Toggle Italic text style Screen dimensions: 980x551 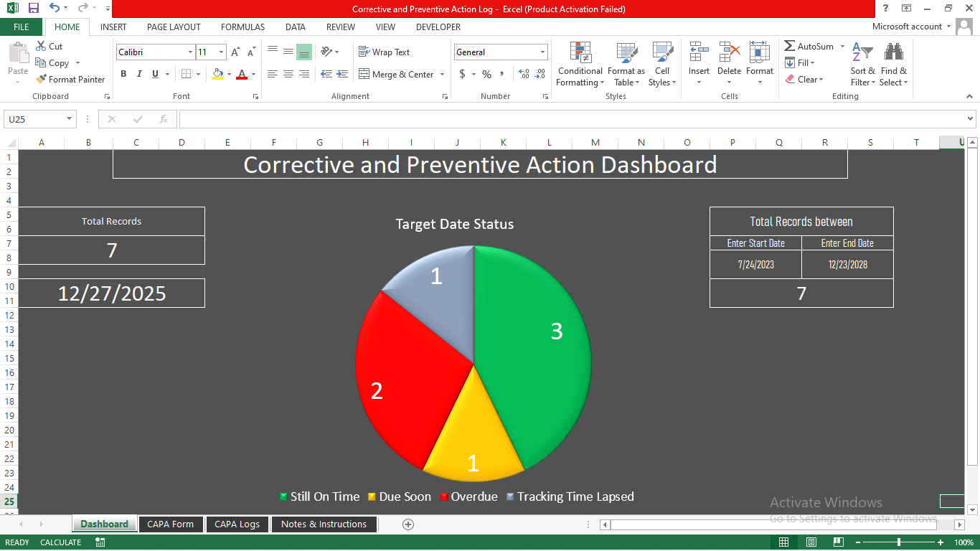pos(138,74)
